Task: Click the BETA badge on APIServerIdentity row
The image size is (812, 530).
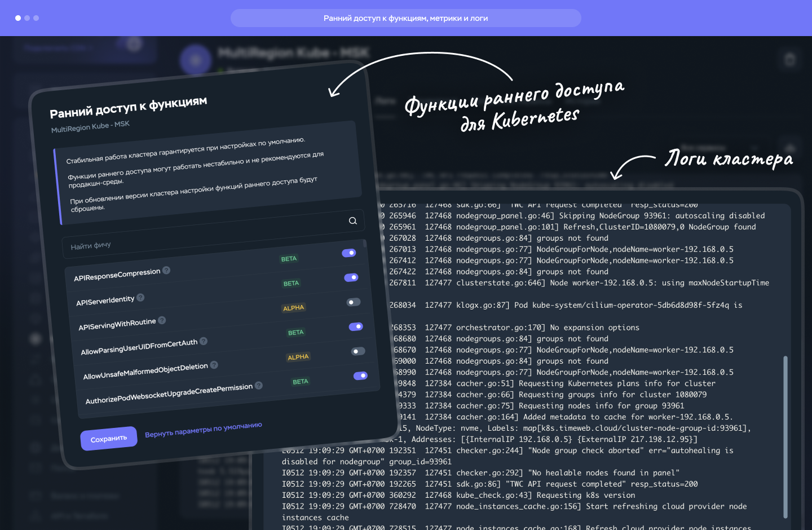Action: (291, 283)
